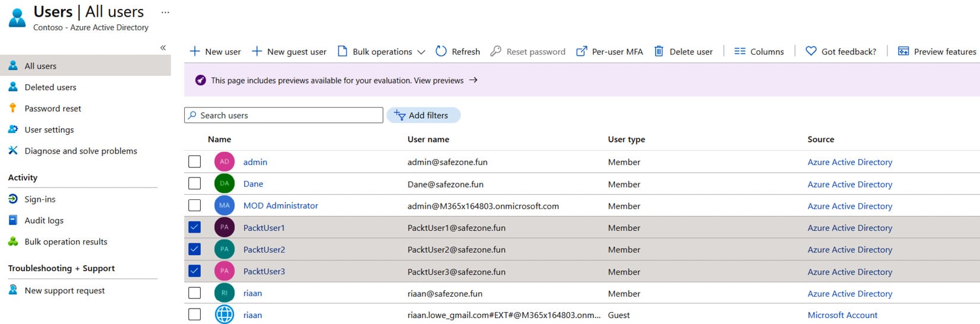The height and width of the screenshot is (324, 980).
Task: Click the User type column header
Action: coord(627,139)
